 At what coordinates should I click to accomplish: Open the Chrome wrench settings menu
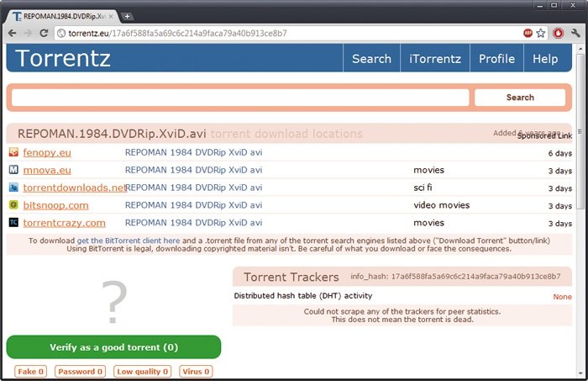[575, 33]
